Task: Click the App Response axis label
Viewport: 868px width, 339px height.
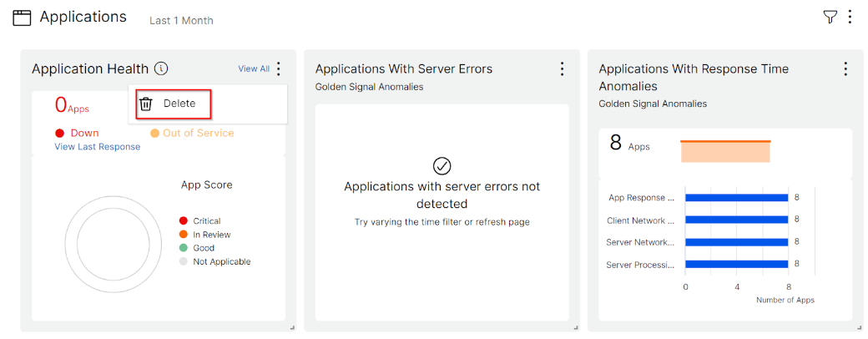Action: click(x=642, y=198)
